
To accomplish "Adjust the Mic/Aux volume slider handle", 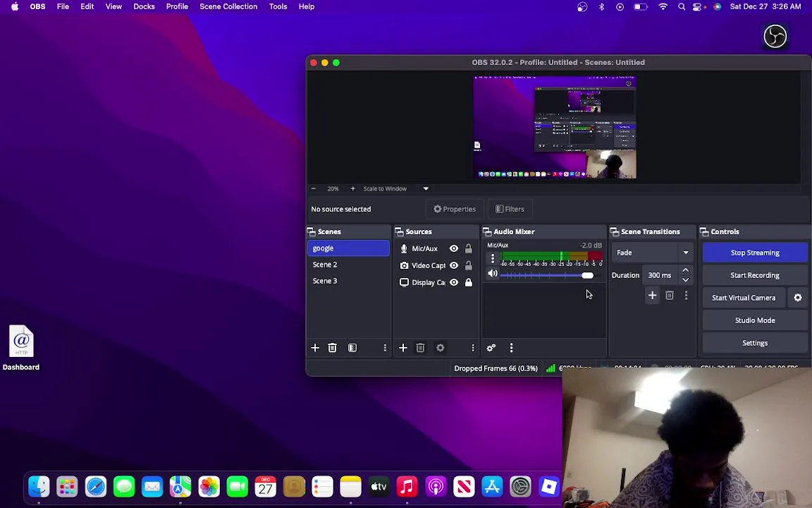I will 587,275.
